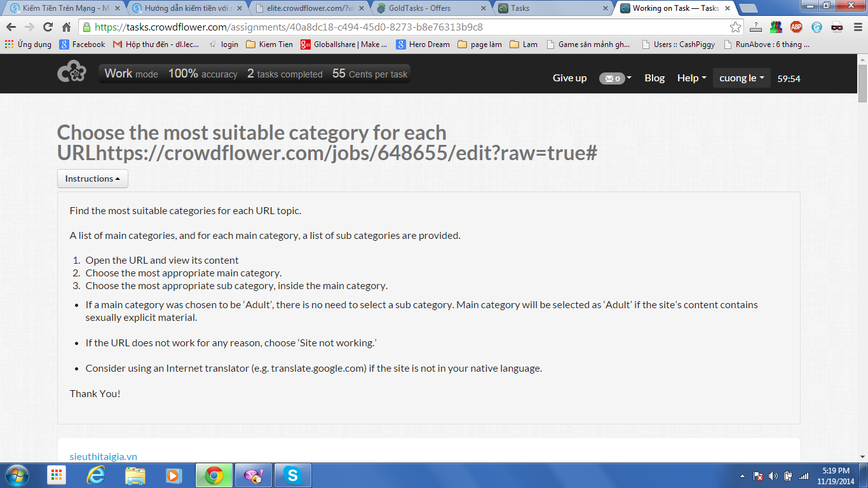
Task: Click the browser forward arrow
Action: point(29,27)
